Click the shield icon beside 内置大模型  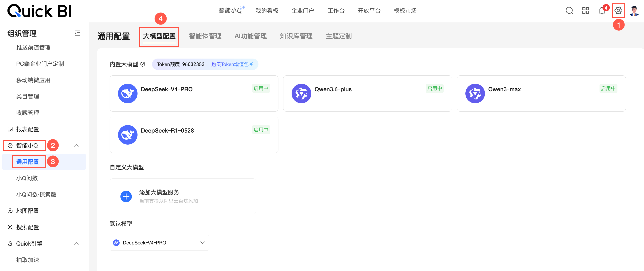pos(143,64)
